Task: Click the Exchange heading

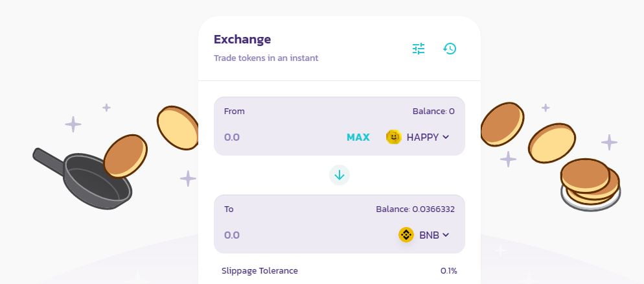Action: 242,40
